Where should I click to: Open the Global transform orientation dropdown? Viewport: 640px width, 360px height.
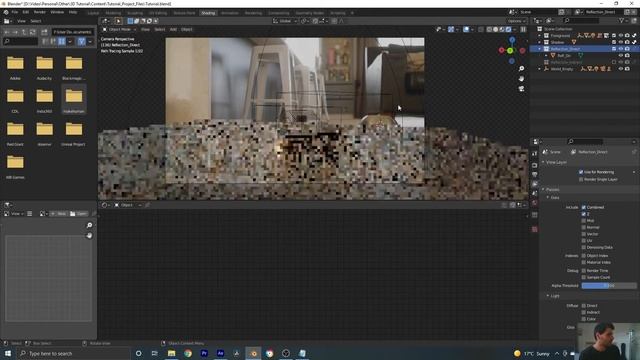coord(285,21)
